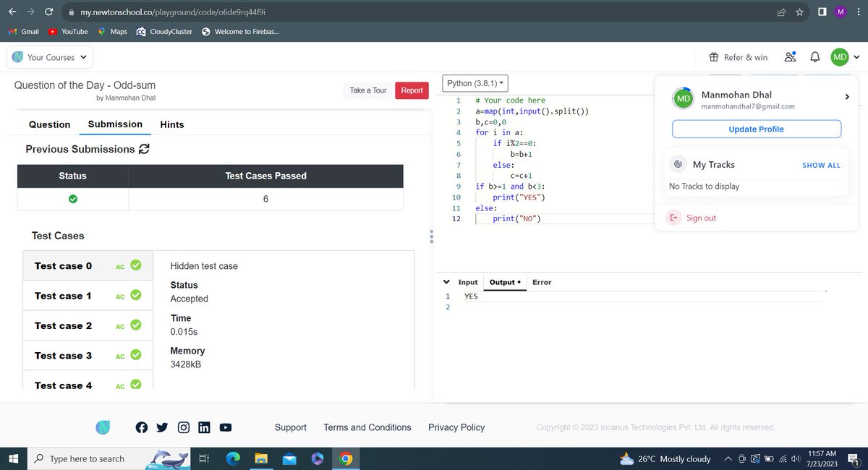Click the Newton School footer logo
The height and width of the screenshot is (470, 868).
pos(103,427)
